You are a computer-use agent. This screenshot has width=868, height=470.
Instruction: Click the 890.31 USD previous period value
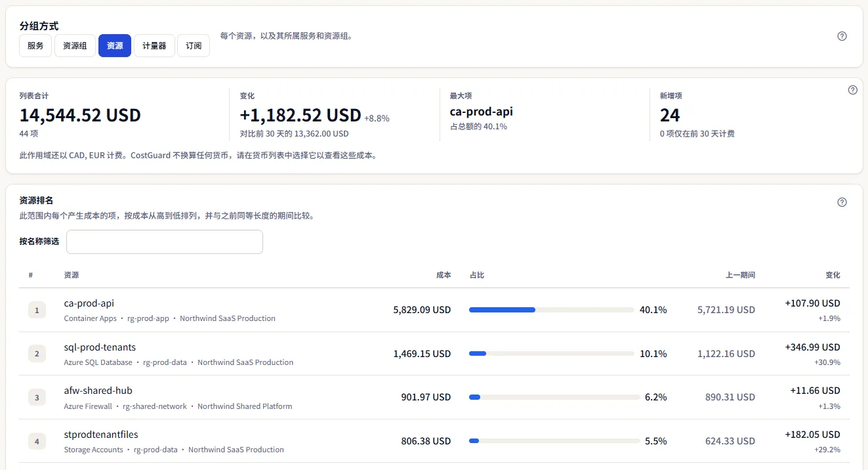tap(730, 397)
